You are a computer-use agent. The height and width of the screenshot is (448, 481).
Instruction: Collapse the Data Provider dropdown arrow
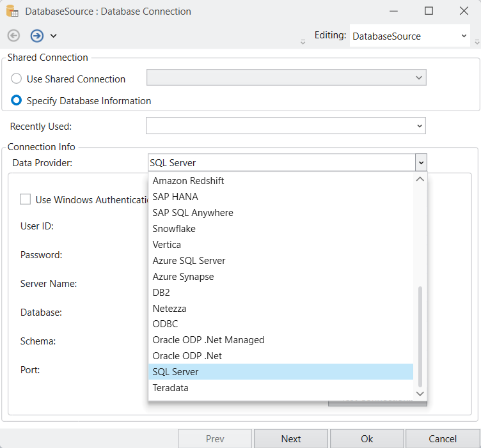tap(420, 163)
